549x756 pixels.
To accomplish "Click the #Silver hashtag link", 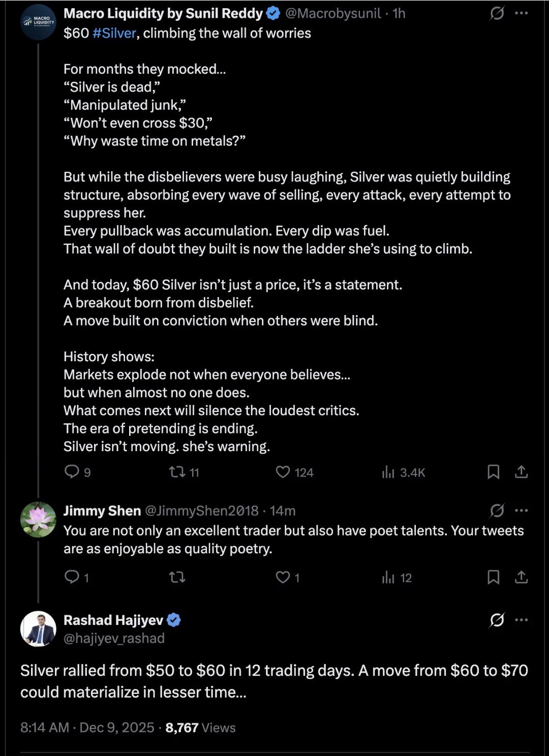I will [114, 33].
